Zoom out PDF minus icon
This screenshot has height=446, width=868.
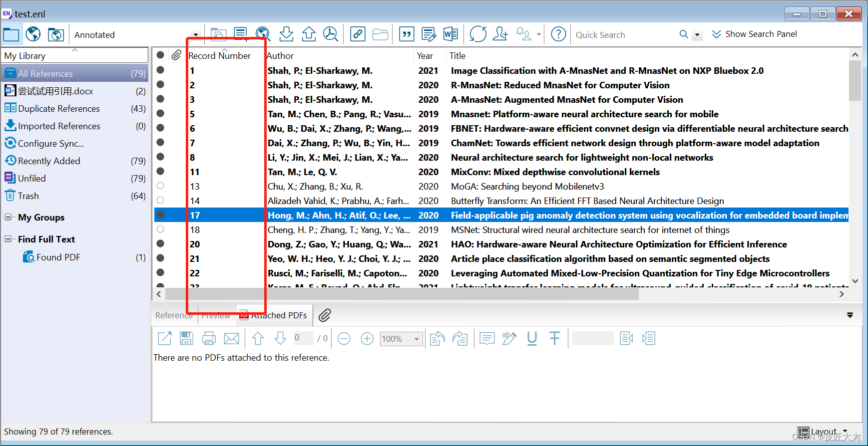click(344, 339)
